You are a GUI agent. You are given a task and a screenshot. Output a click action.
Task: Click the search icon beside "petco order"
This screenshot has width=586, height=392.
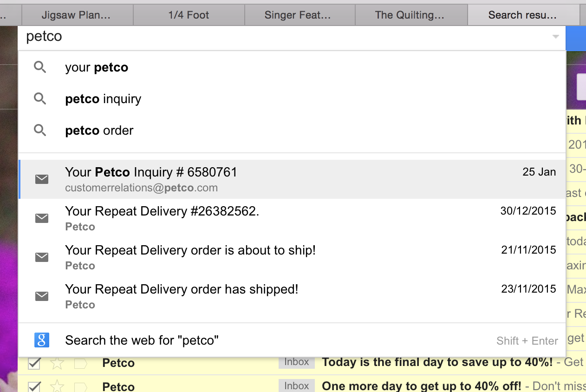[x=40, y=131]
